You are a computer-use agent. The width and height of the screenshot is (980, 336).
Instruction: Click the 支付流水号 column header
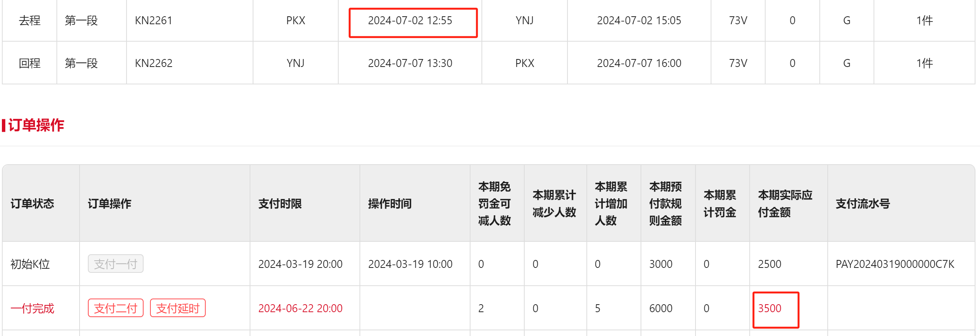tap(863, 204)
